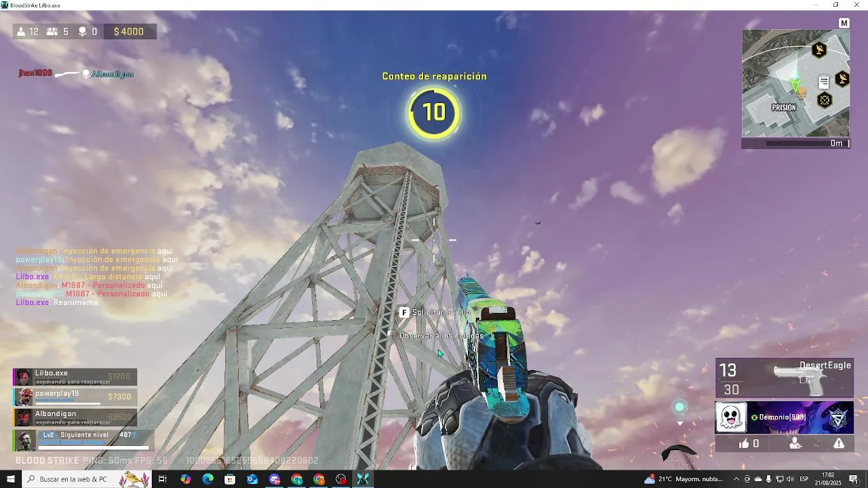
Task: Open the volume control tray icon
Action: pos(791,479)
